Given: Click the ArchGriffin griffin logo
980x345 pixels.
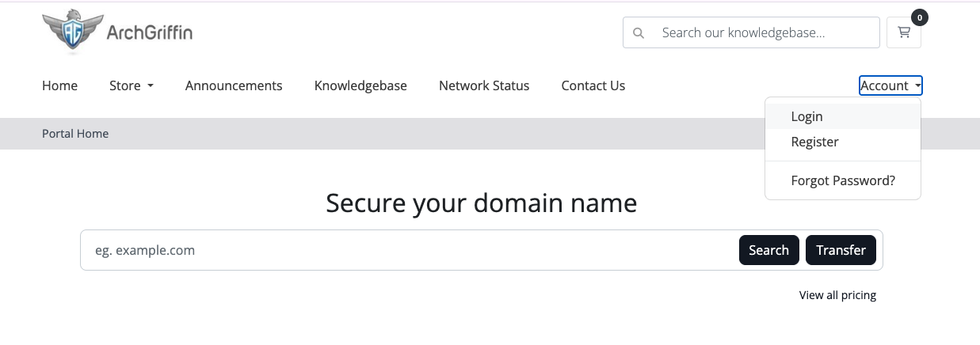Looking at the screenshot, I should tap(73, 32).
